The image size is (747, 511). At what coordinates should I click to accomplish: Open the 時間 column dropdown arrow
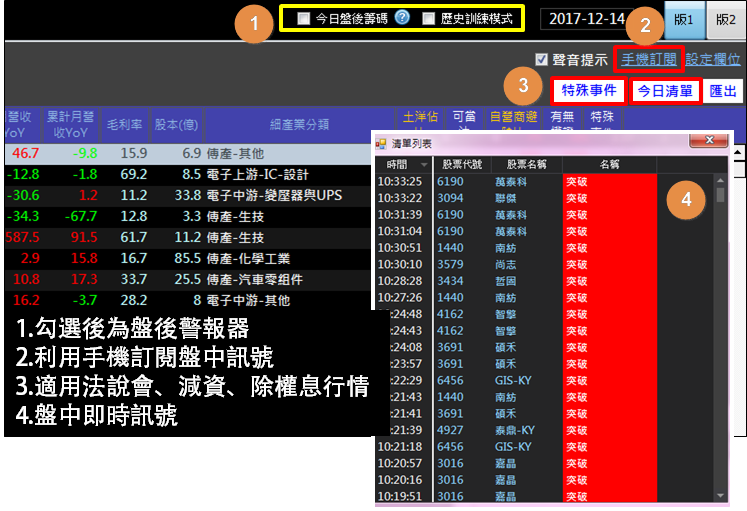point(424,165)
